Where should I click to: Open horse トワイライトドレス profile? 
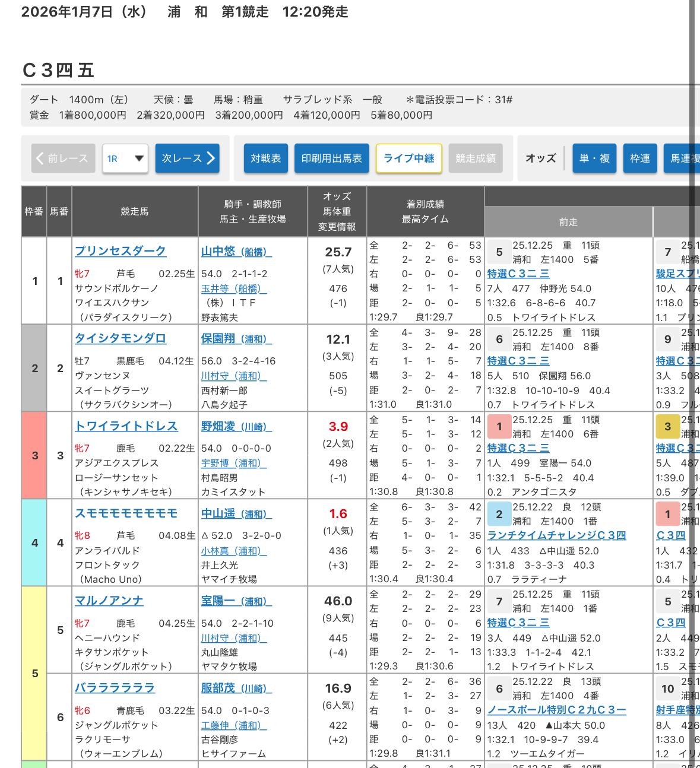(x=126, y=426)
